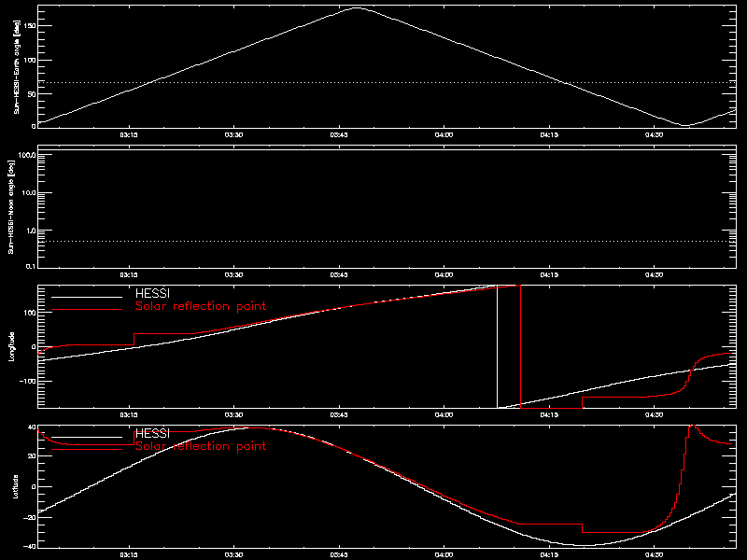Click '03:15' time label under Sun-HESSI-Earth plot
This screenshot has width=747, height=560.
[x=129, y=134]
